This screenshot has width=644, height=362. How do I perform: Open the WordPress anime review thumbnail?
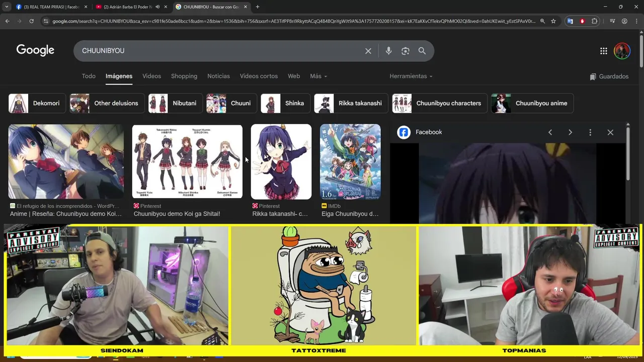tap(66, 161)
